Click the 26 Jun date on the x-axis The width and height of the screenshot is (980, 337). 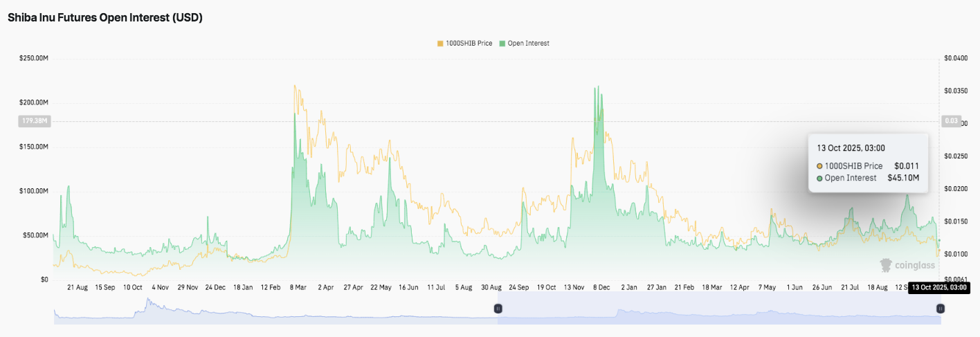(822, 287)
